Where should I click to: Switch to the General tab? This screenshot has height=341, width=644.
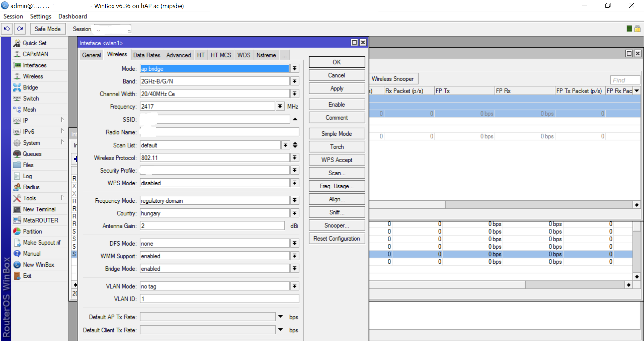[92, 55]
